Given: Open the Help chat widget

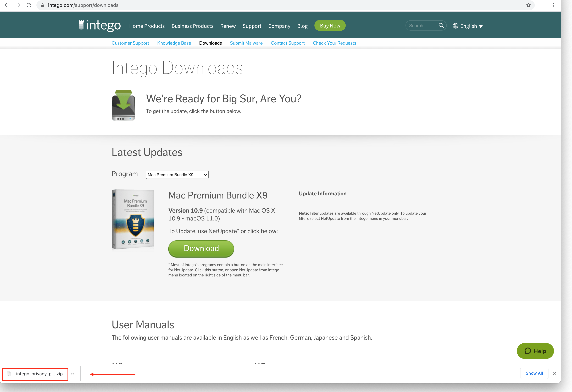Looking at the screenshot, I should pyautogui.click(x=535, y=351).
